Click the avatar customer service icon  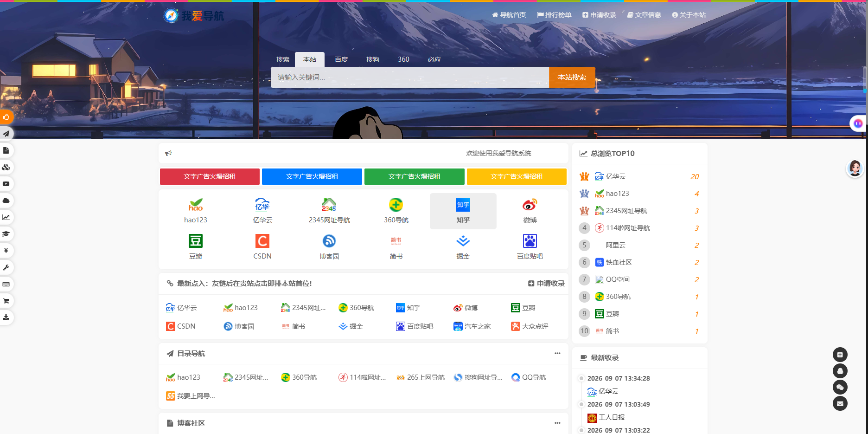(855, 168)
